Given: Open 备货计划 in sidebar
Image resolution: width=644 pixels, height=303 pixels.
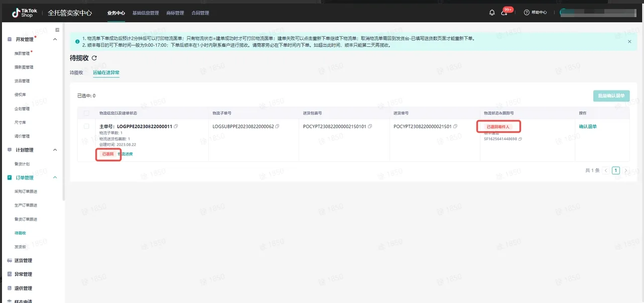Looking at the screenshot, I should (x=22, y=164).
